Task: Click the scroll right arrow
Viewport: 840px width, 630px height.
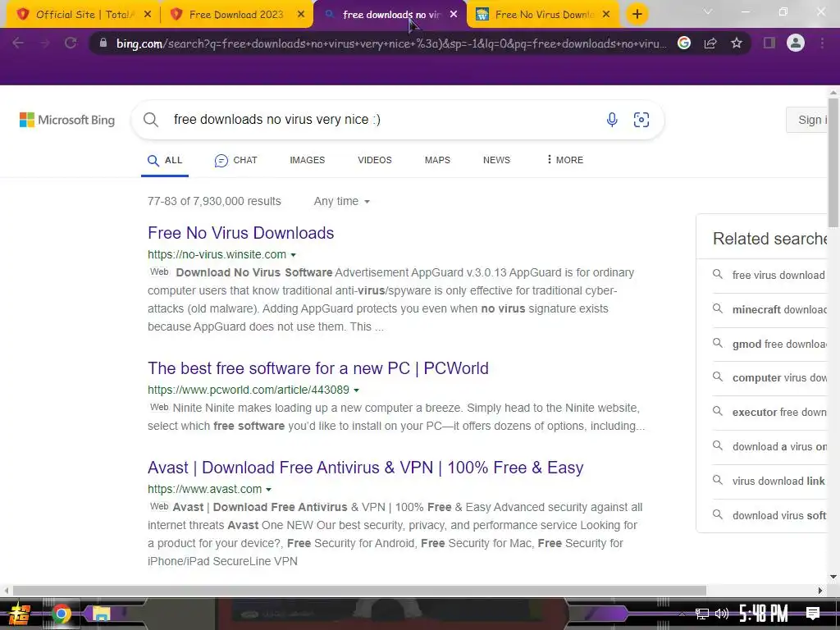Action: pyautogui.click(x=820, y=591)
